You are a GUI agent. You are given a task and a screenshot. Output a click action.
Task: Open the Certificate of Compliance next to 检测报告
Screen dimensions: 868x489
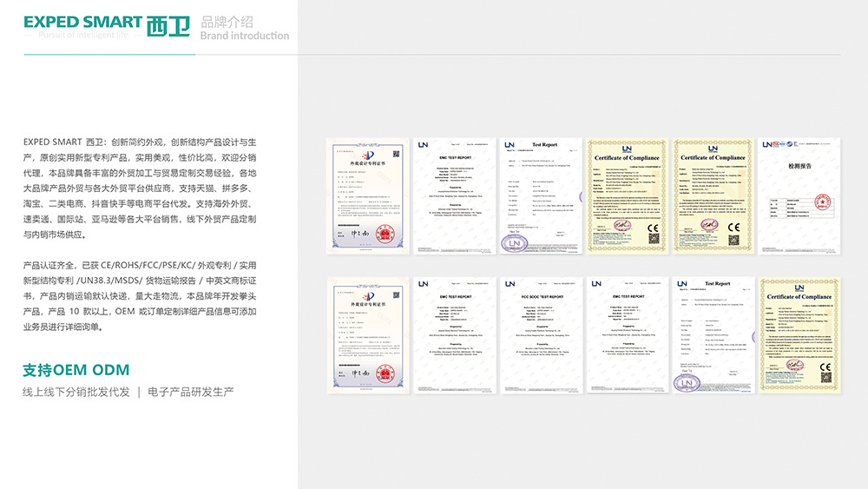(713, 196)
